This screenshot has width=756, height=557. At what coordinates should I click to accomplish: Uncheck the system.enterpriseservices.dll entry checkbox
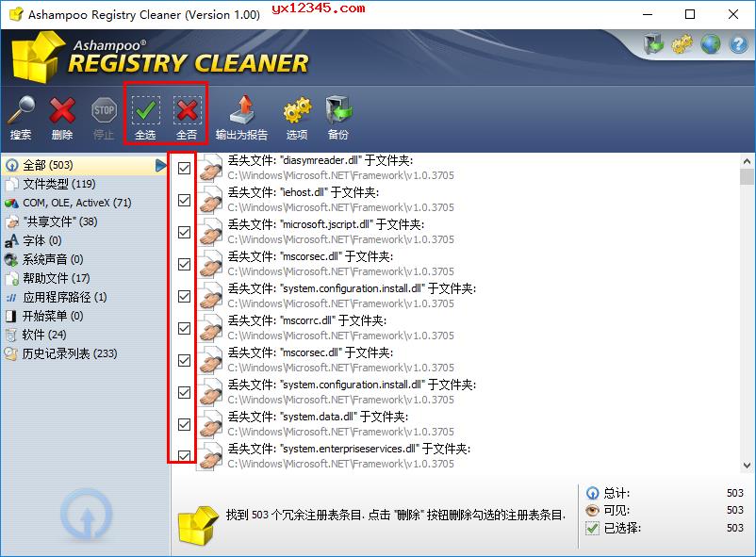(x=184, y=456)
